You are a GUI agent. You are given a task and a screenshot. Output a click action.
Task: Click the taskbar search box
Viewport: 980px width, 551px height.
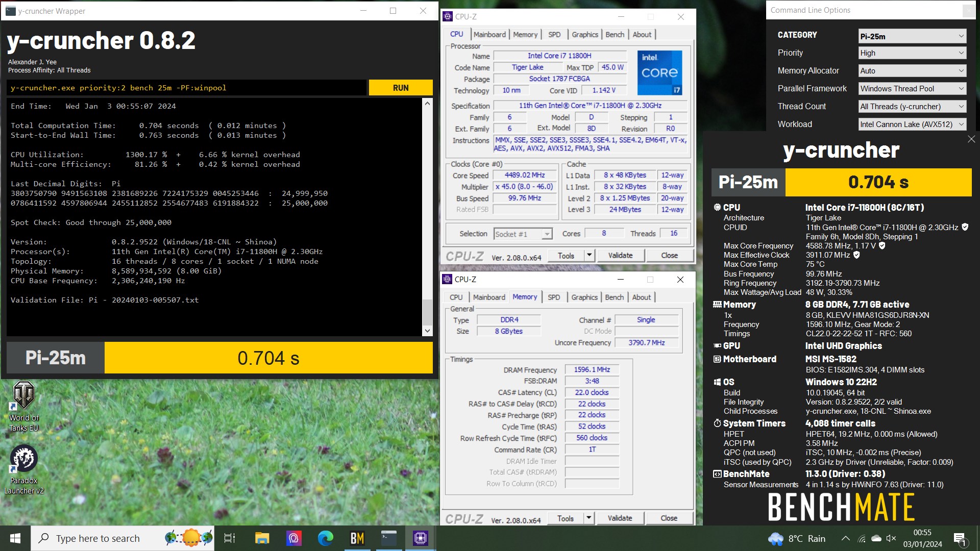tap(122, 538)
